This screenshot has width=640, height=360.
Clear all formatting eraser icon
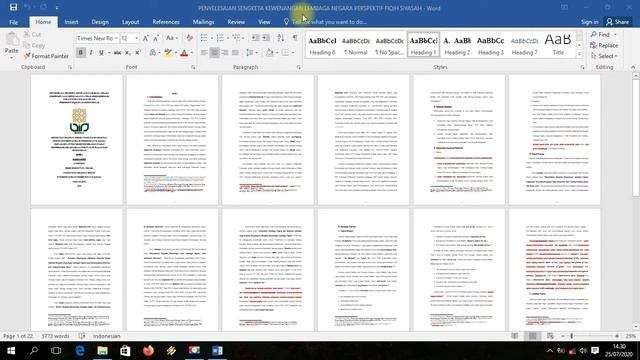point(189,38)
